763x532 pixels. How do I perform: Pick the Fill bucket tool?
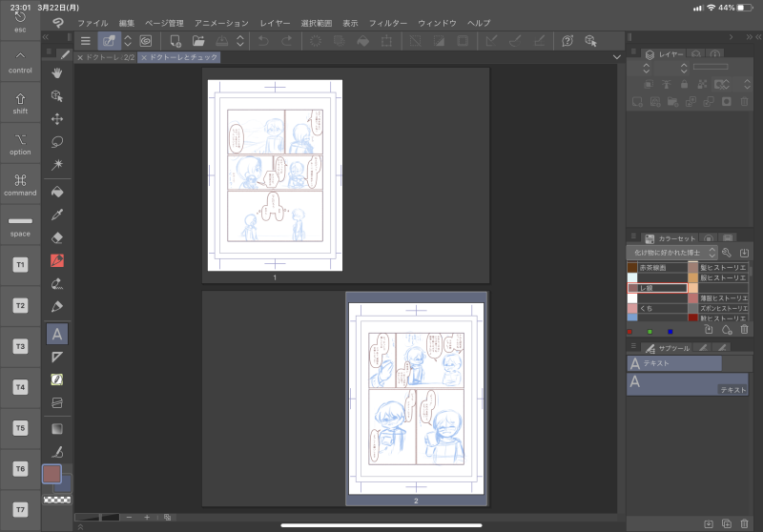(x=57, y=191)
